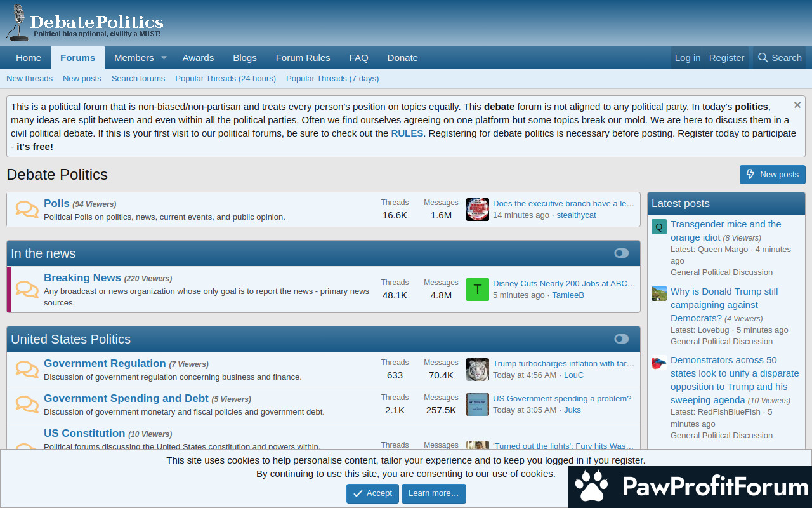The height and width of the screenshot is (508, 812).
Task: Open the Awards tab
Action: point(198,58)
